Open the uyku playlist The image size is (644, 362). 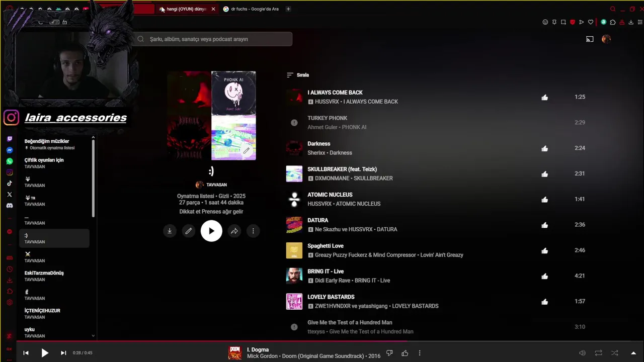tap(54, 332)
